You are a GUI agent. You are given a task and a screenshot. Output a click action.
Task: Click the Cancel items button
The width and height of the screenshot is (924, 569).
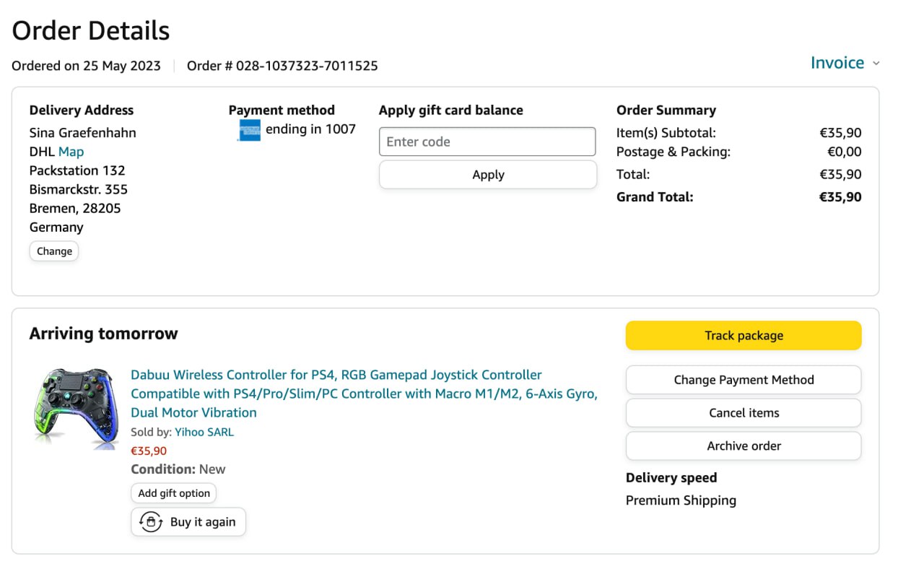(x=744, y=413)
